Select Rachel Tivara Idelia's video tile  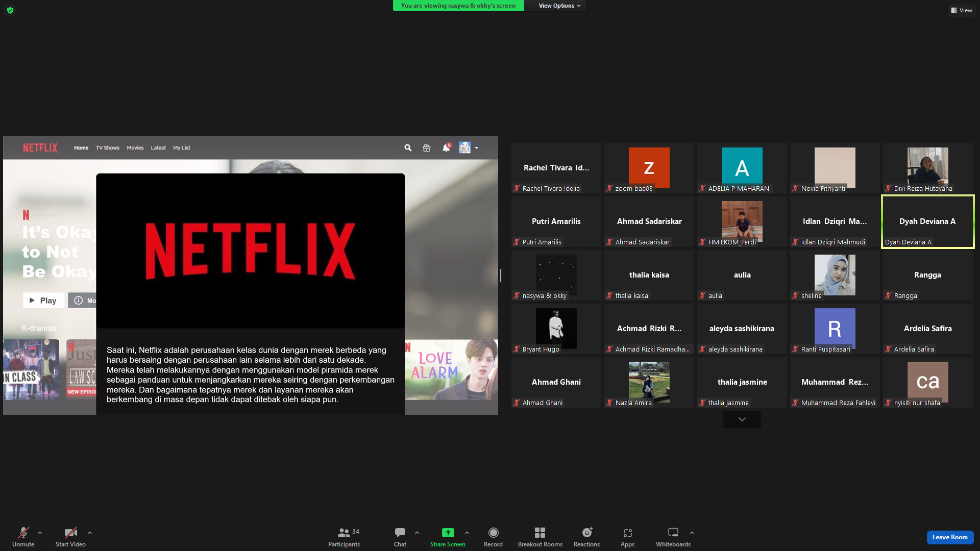tap(556, 168)
